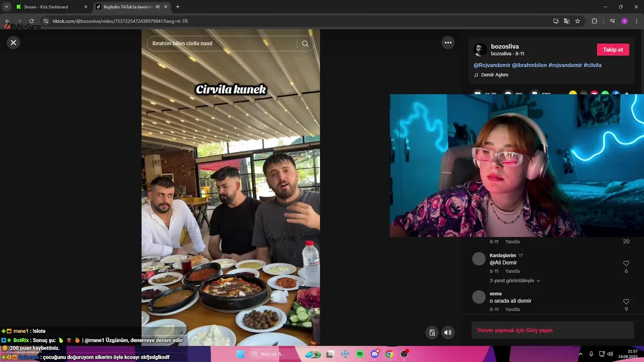Open volume control in system tray

[x=610, y=354]
